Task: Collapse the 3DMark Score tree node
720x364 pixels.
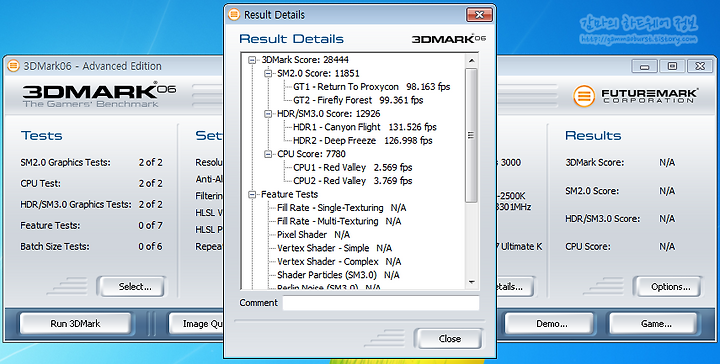Action: point(252,60)
